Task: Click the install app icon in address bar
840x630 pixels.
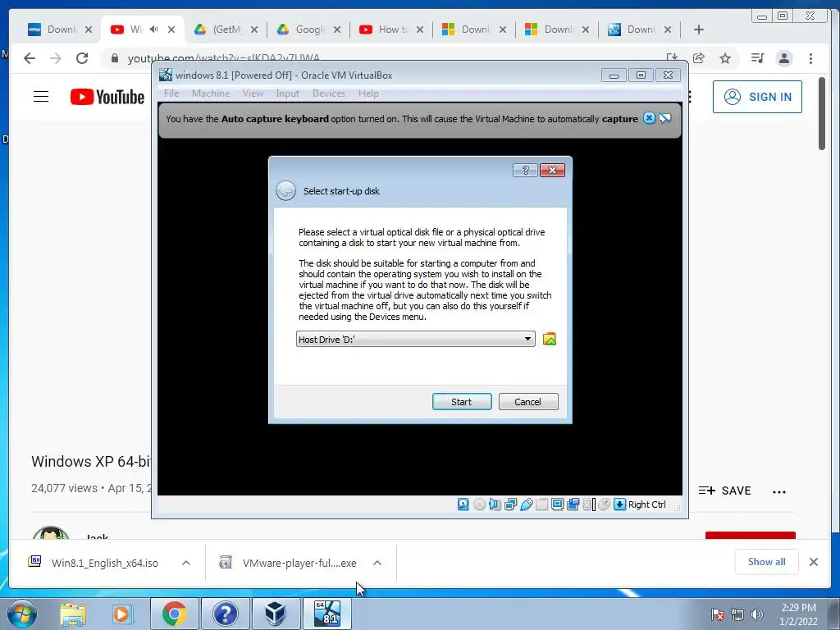Action: (x=672, y=58)
